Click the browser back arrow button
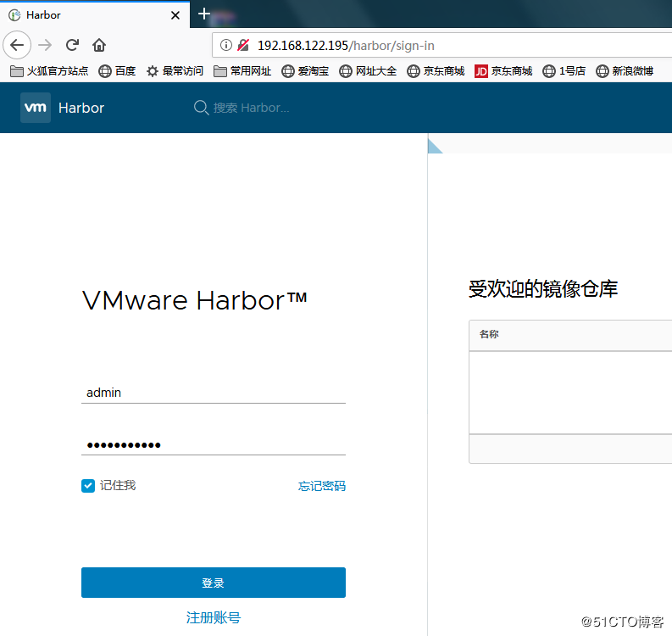The width and height of the screenshot is (672, 636). (17, 45)
